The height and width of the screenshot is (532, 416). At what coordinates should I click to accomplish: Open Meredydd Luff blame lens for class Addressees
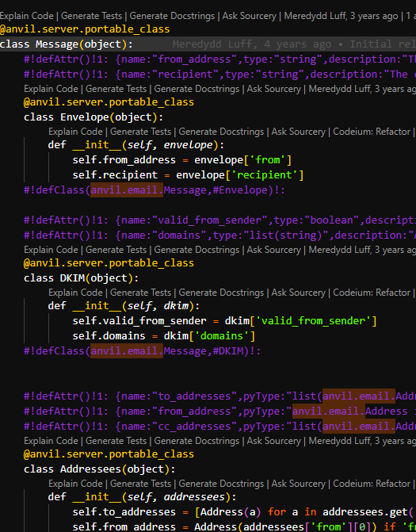pyautogui.click(x=362, y=441)
